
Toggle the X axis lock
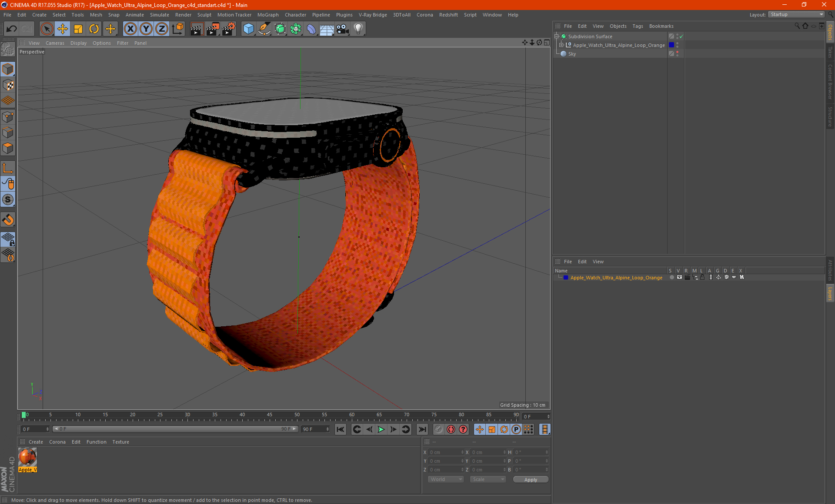pyautogui.click(x=130, y=29)
